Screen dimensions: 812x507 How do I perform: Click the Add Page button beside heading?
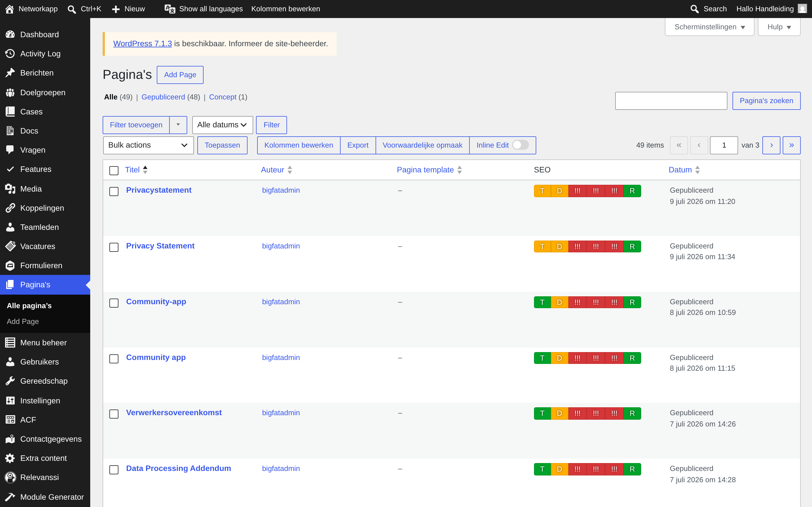coord(180,75)
